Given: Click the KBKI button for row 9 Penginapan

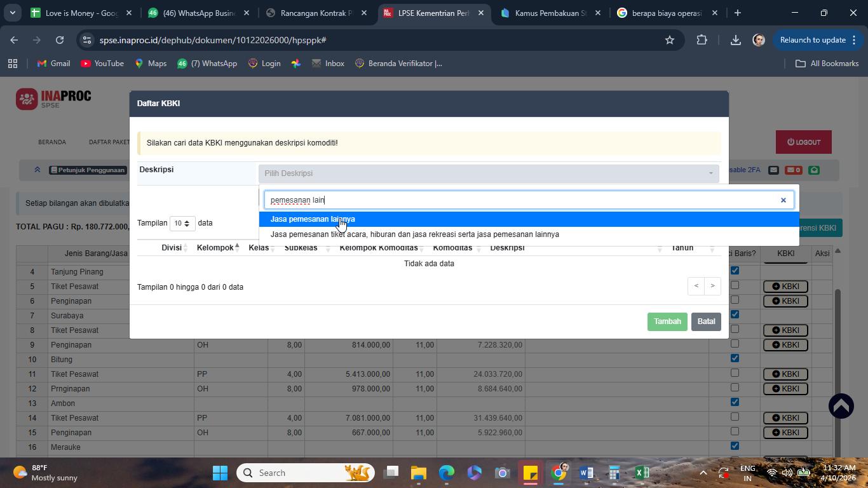Looking at the screenshot, I should pyautogui.click(x=785, y=345).
